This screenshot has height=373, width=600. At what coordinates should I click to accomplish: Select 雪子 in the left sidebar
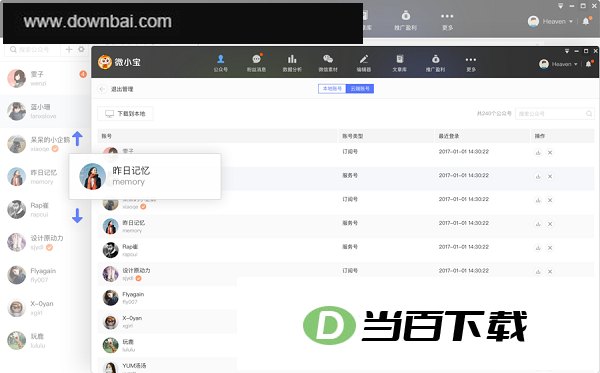tap(45, 78)
